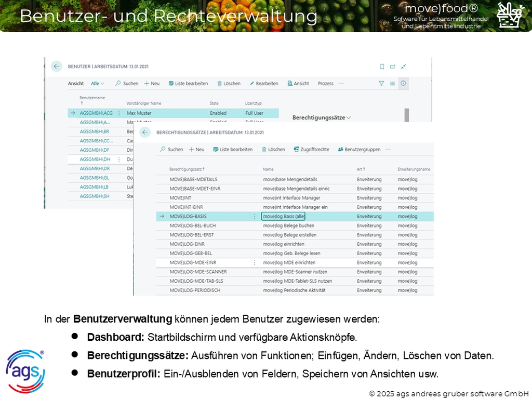
Task: Open row menu for MOVE)LOG-MDE-EINR
Action: pyautogui.click(x=255, y=262)
